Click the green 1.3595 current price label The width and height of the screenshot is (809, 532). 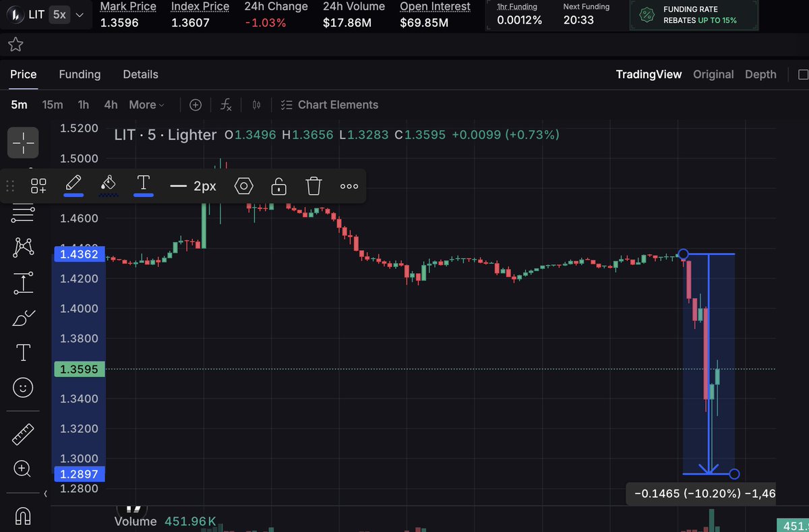pyautogui.click(x=79, y=369)
